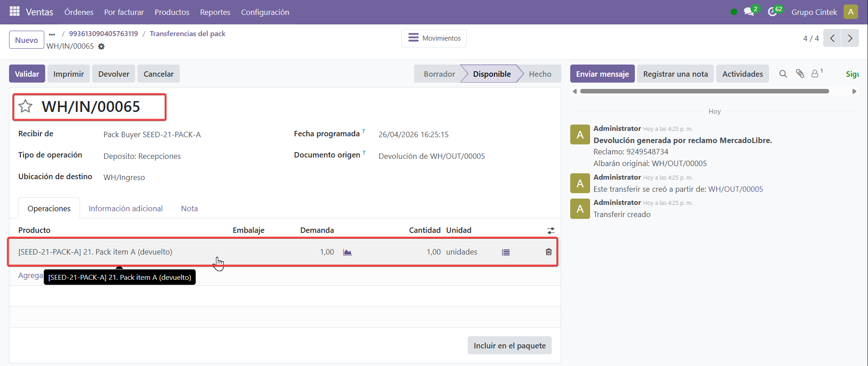Open optional columns adjust icon
Image resolution: width=868 pixels, height=366 pixels.
pyautogui.click(x=551, y=231)
